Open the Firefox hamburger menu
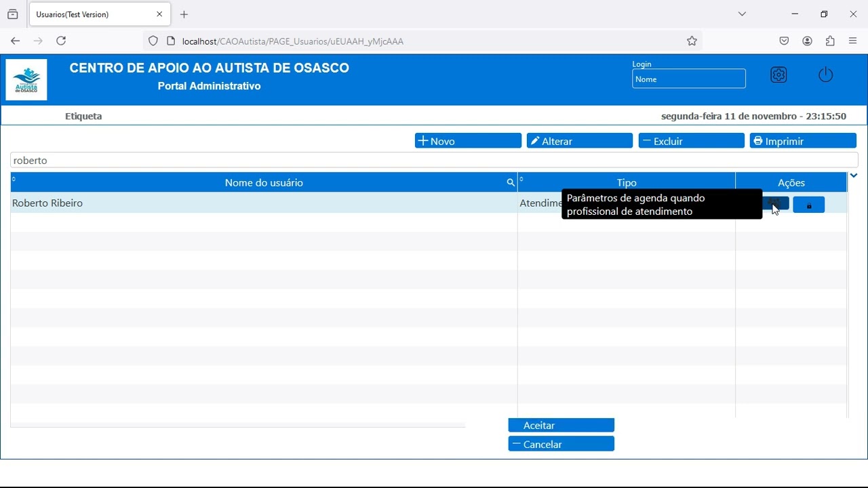 pyautogui.click(x=853, y=41)
